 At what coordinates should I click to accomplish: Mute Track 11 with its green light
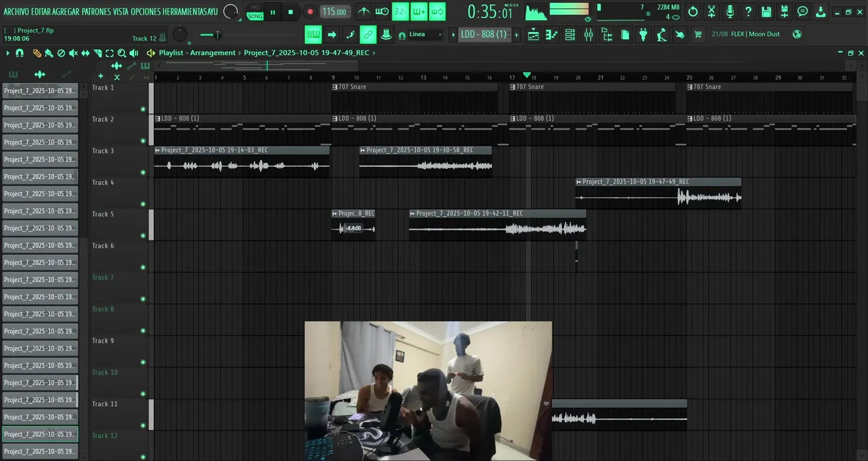coord(143,425)
